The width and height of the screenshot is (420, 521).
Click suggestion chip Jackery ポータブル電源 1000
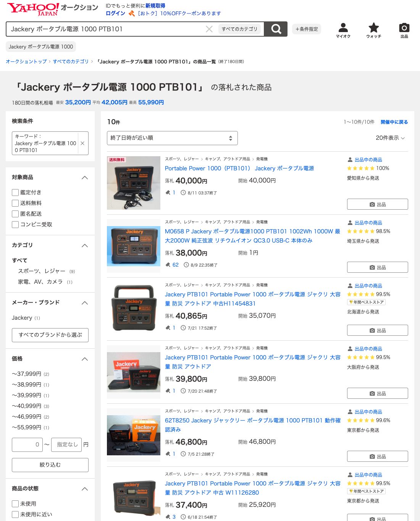coord(41,47)
